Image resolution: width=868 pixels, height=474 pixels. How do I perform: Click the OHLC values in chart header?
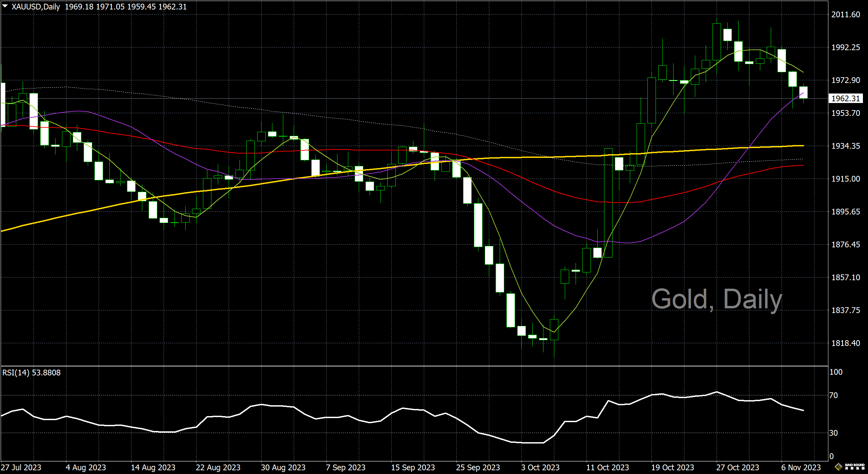125,7
